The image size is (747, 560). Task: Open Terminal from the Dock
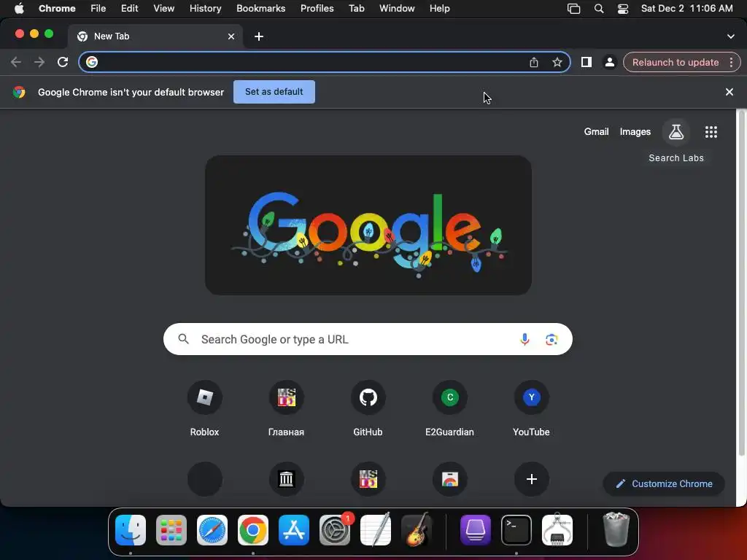(516, 530)
